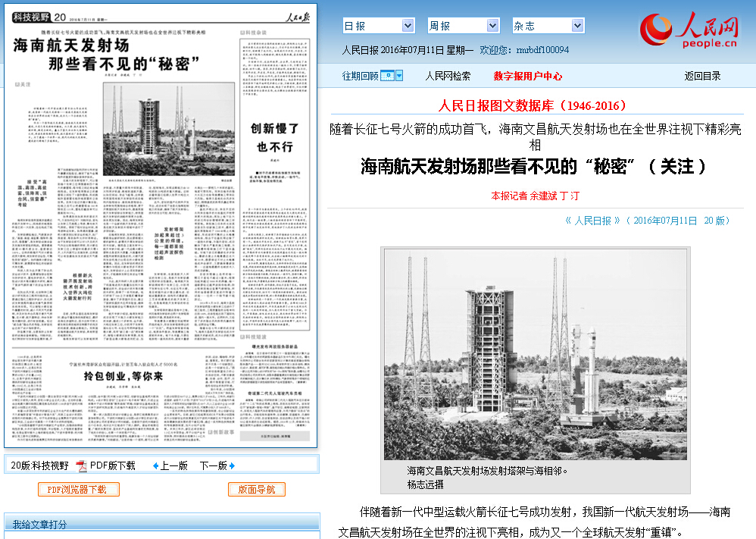Click the launch site photo on newspaper page
Image resolution: width=756 pixels, height=539 pixels.
[x=169, y=129]
